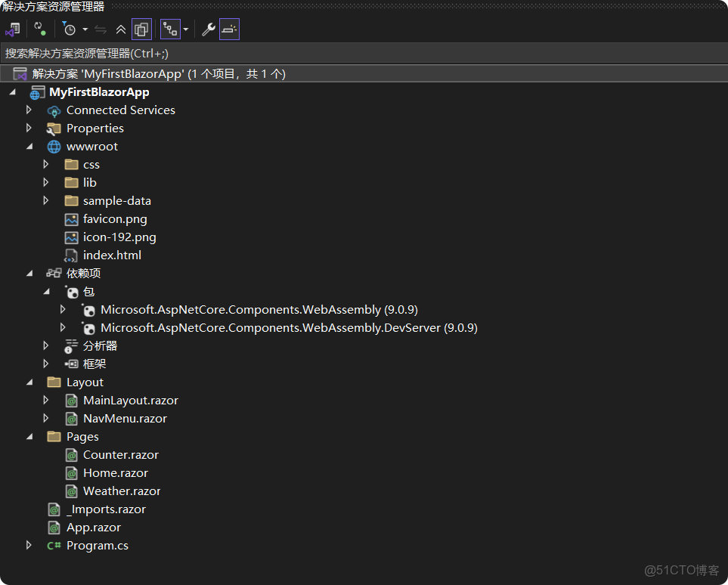Image resolution: width=728 pixels, height=585 pixels.
Task: Collapse All using the double-chevron icon
Action: (x=121, y=29)
